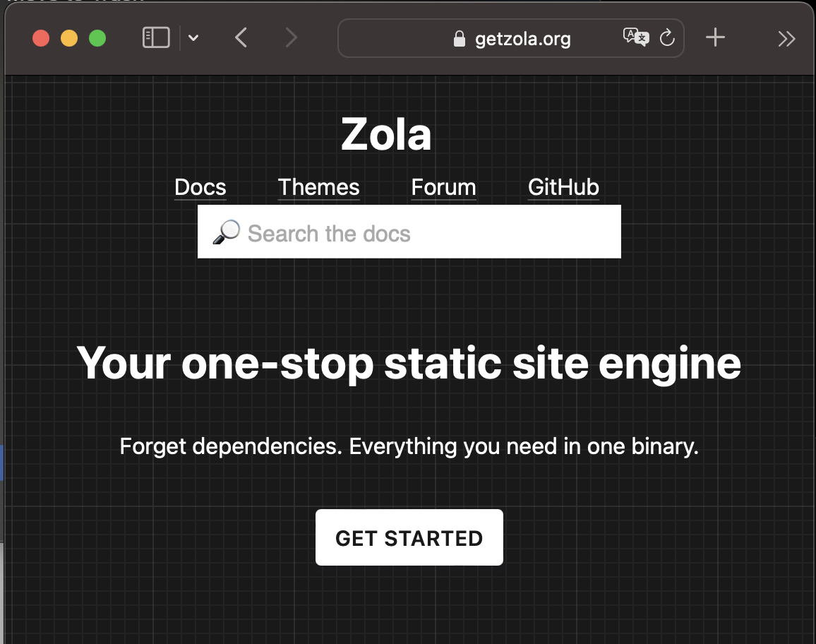816x644 pixels.
Task: Click the green zoom traffic light
Action: coord(97,38)
